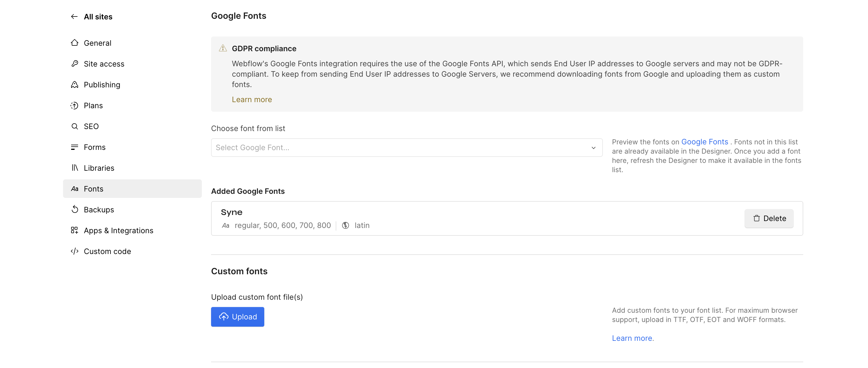Open GDPR compliance Learn more link
The image size is (868, 368).
pyautogui.click(x=252, y=100)
